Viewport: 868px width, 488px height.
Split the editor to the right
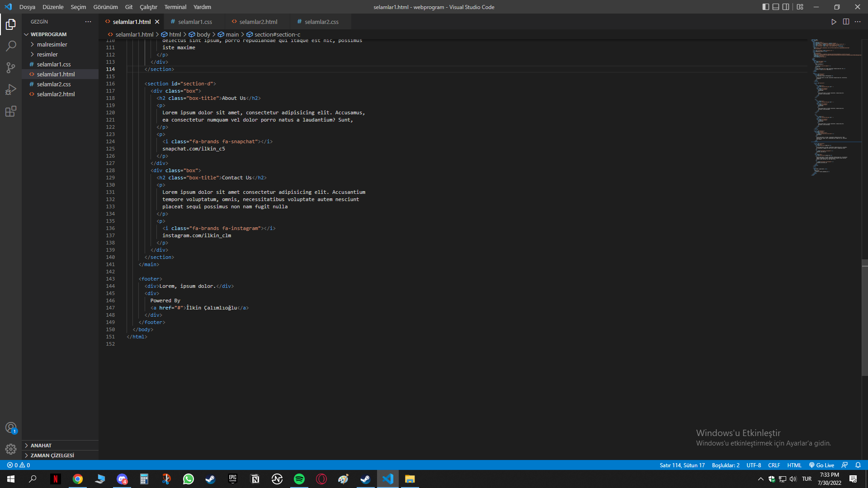point(846,22)
